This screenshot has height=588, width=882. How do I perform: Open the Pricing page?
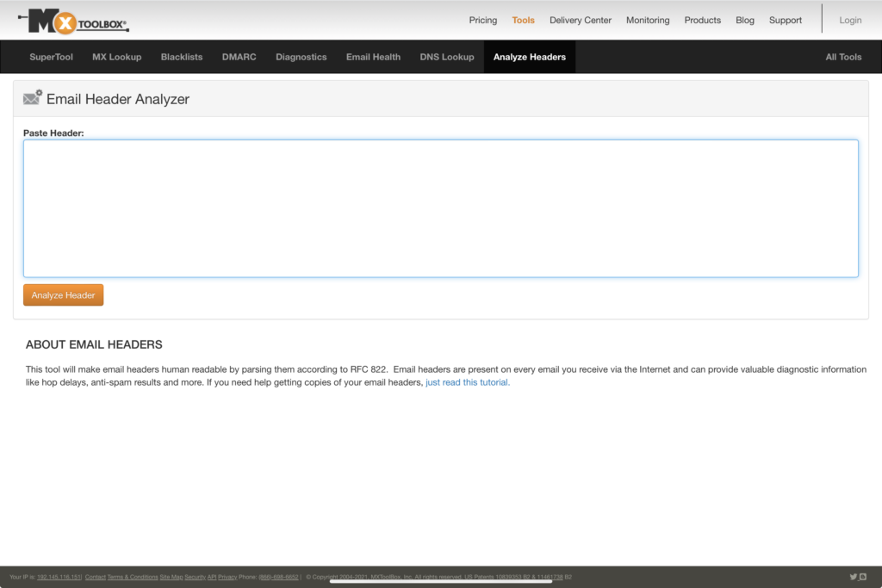483,21
